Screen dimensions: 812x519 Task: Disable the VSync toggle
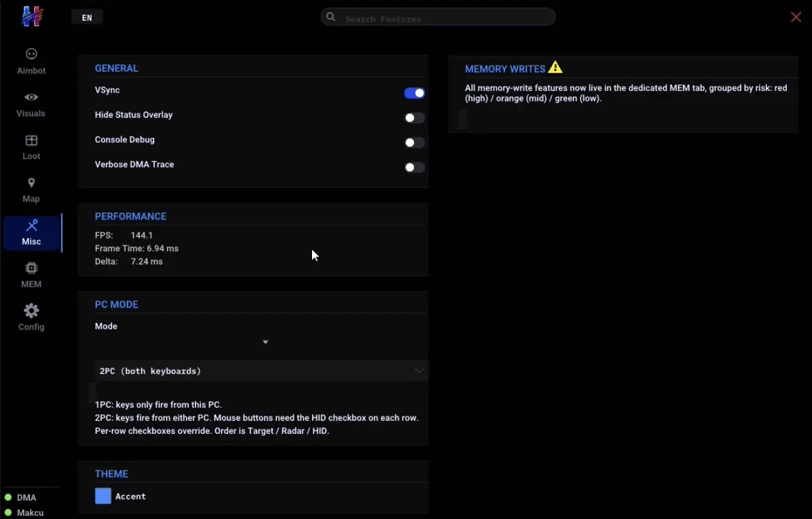click(x=414, y=93)
